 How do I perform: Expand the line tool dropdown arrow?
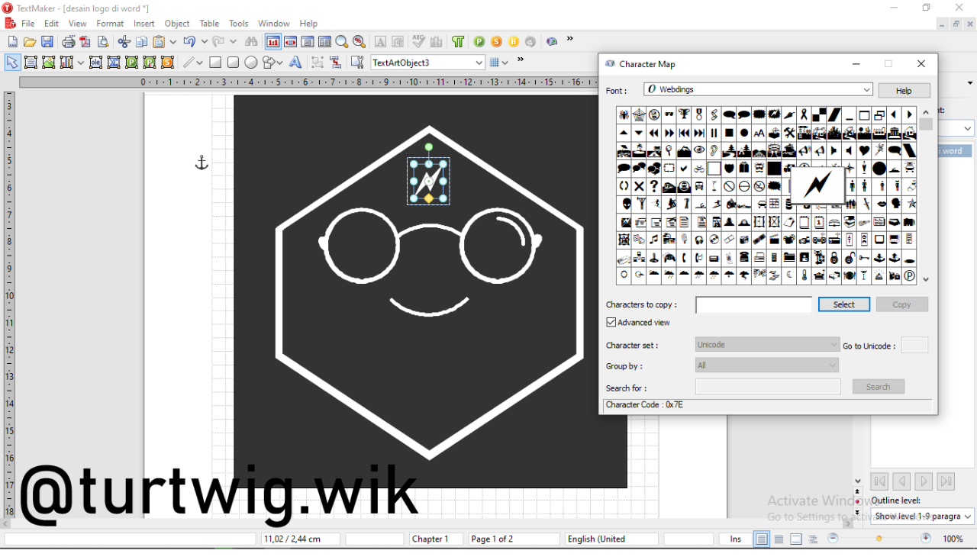point(198,63)
